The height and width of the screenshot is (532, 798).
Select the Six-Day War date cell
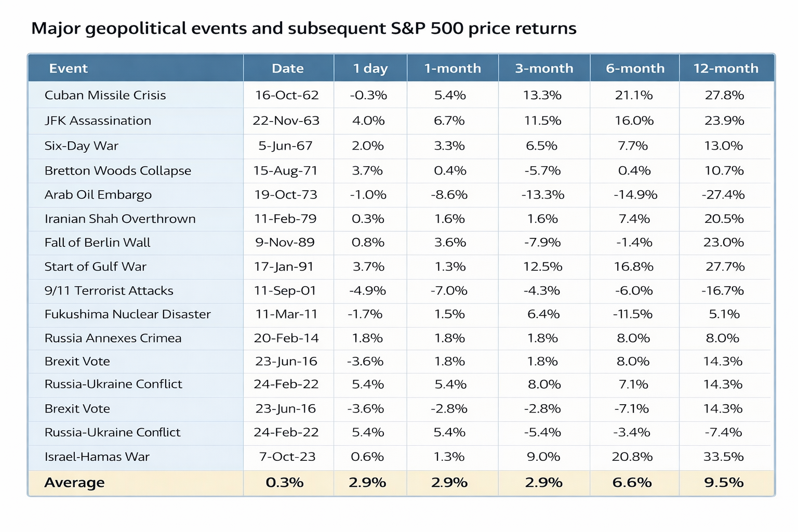(x=286, y=146)
